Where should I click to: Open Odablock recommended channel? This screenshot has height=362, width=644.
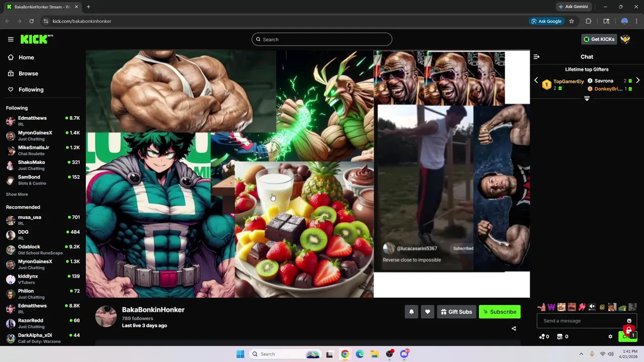coord(43,249)
